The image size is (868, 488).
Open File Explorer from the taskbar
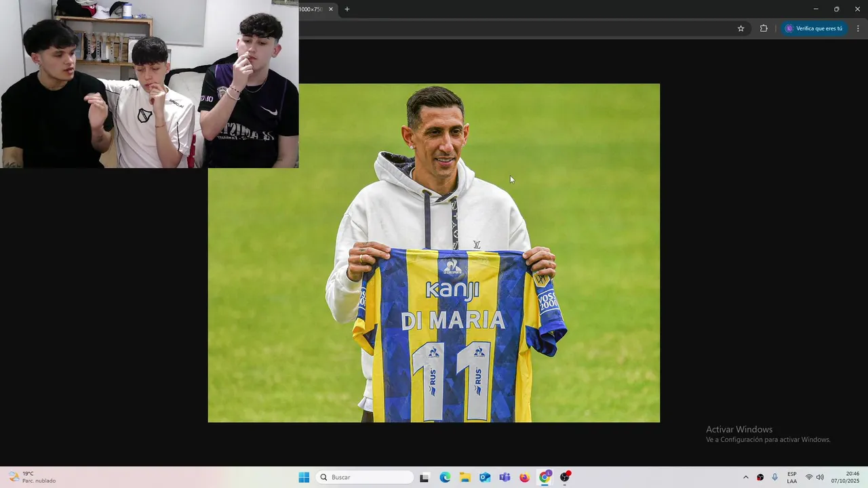[465, 477]
